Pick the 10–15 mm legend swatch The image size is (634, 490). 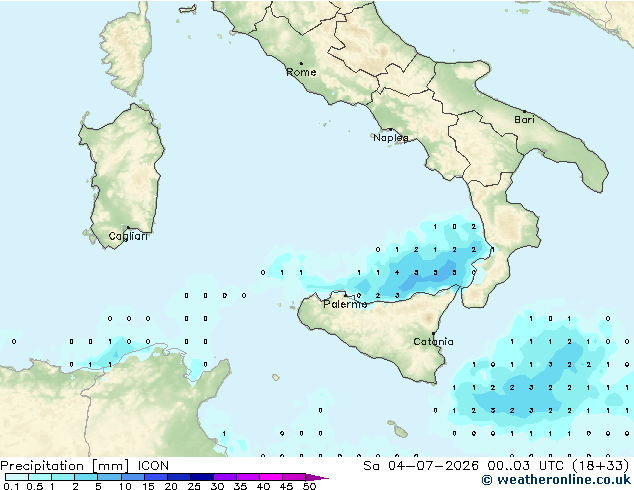coord(132,477)
